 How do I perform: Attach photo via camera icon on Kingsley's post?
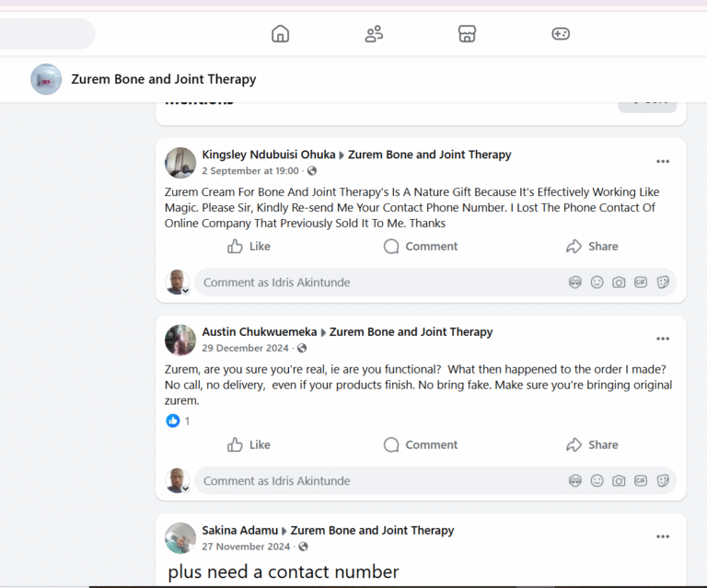coord(619,282)
